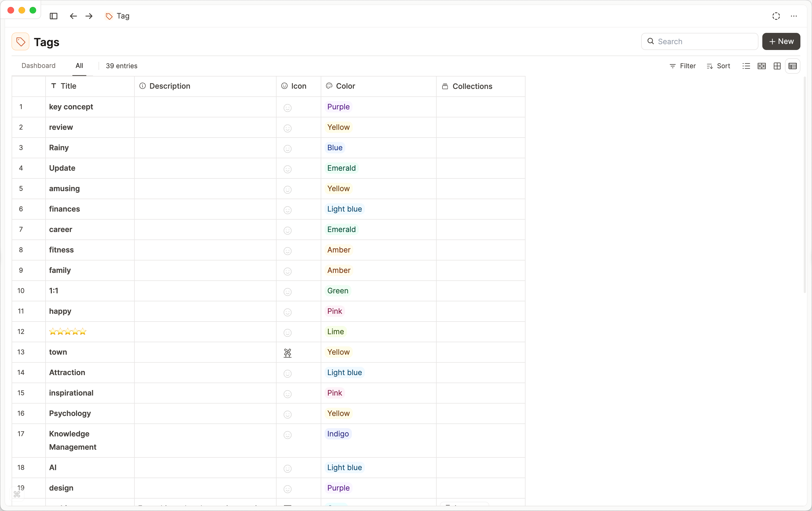Viewport: 812px width, 511px height.
Task: Click the sync progress indicator
Action: click(776, 16)
